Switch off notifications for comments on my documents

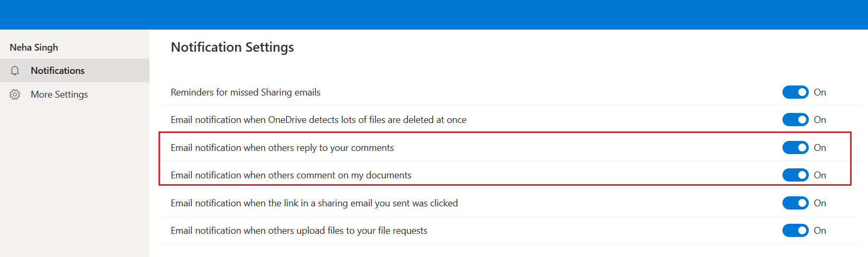pos(795,175)
